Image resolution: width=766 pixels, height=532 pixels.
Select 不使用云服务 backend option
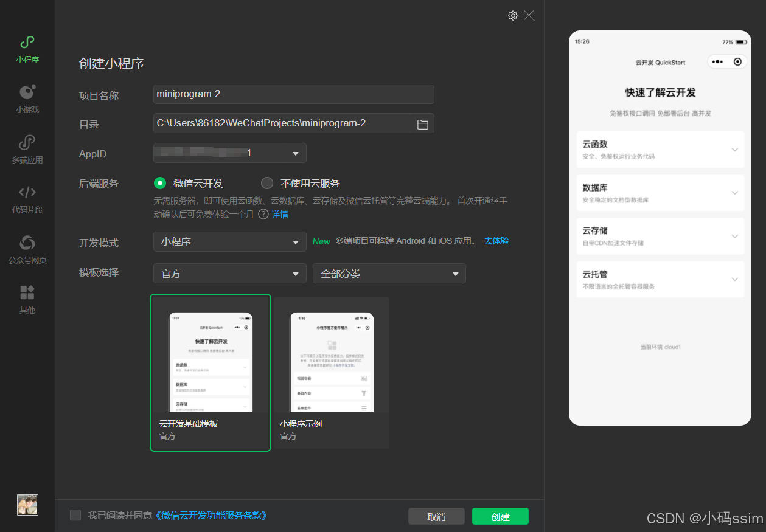pyautogui.click(x=301, y=183)
